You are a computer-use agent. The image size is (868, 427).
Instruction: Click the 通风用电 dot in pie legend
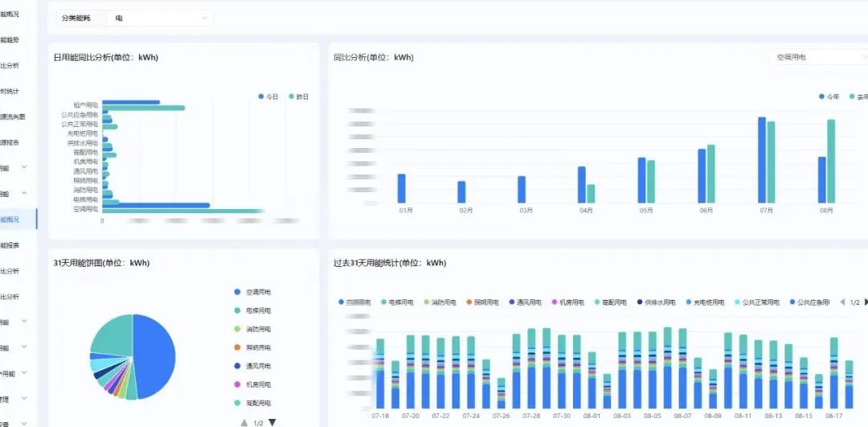coord(237,366)
